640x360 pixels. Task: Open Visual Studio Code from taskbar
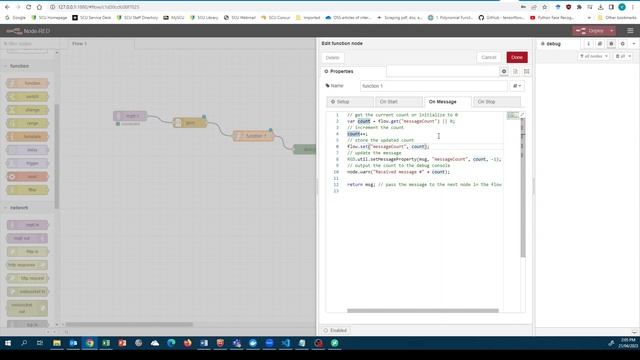coord(286,343)
